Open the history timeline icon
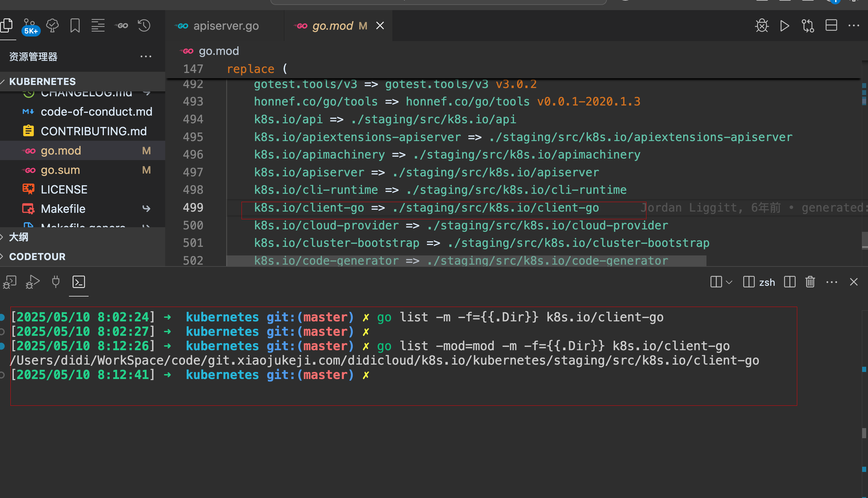The image size is (868, 498). click(144, 25)
